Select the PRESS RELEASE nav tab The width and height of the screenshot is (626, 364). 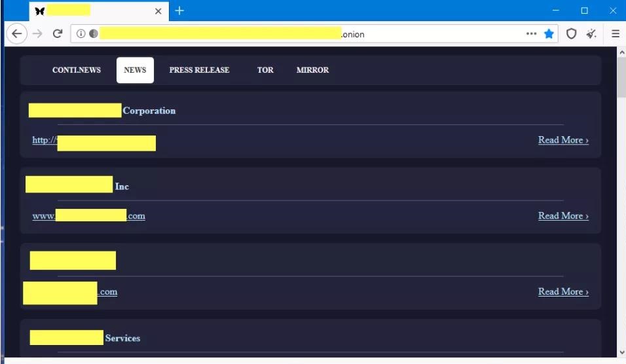click(x=199, y=70)
